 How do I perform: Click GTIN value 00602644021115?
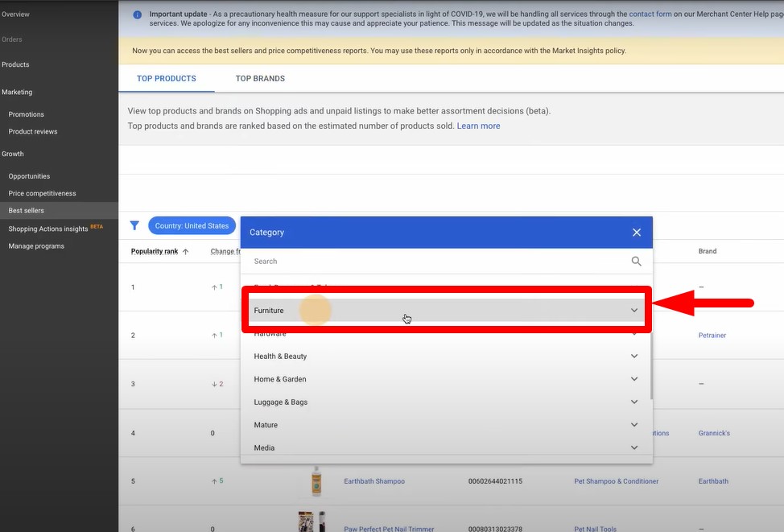[495, 481]
